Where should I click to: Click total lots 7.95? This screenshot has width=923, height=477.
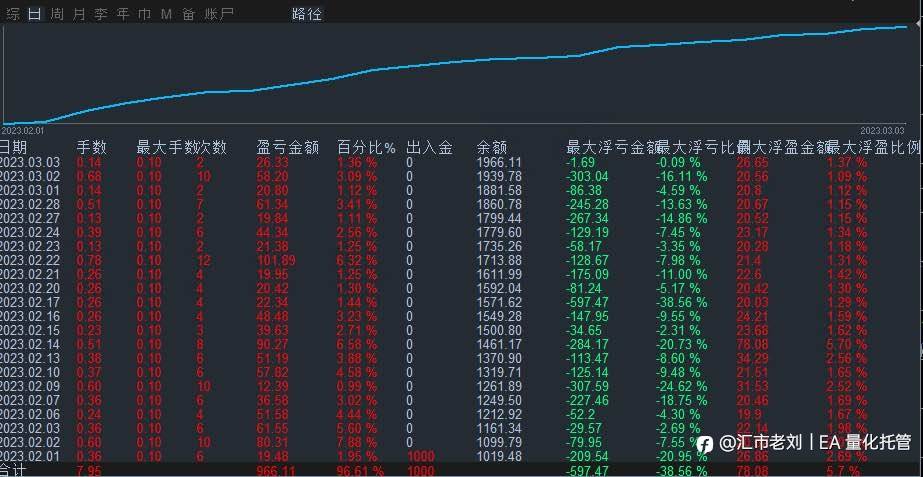click(89, 471)
